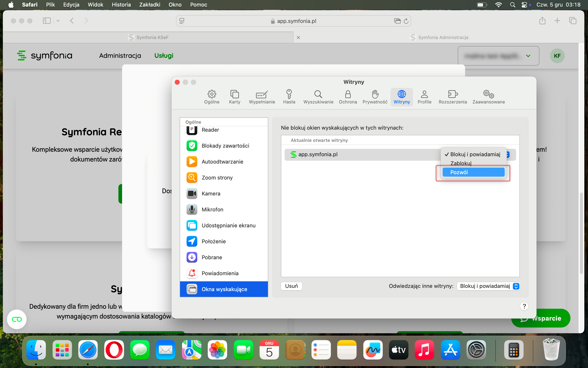588x368 pixels.
Task: Open the Rozszerzenia settings tab
Action: coord(453,97)
